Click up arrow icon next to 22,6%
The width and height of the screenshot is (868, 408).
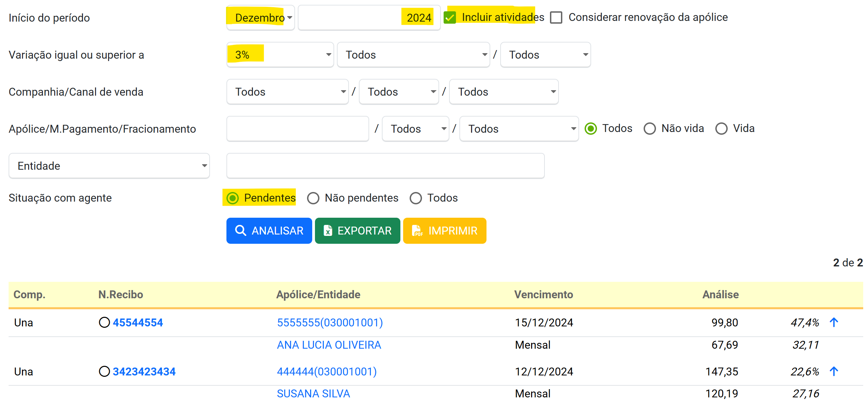click(x=834, y=371)
